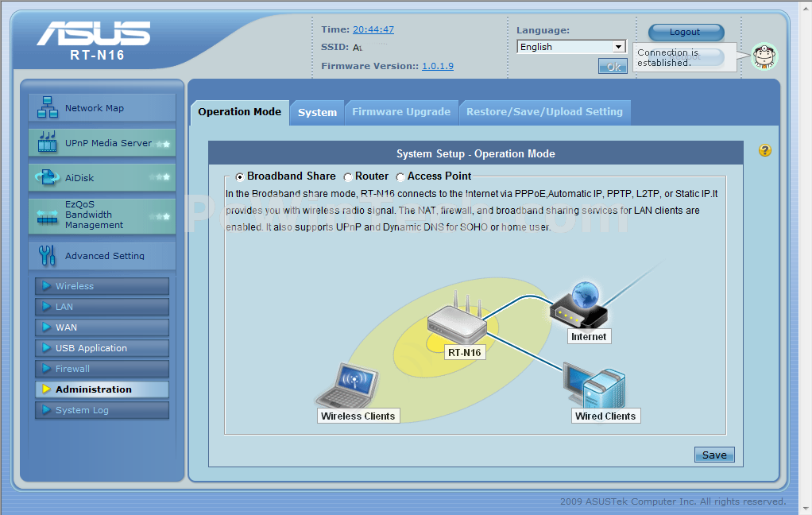Click the browser vertical scrollbar

click(806, 257)
